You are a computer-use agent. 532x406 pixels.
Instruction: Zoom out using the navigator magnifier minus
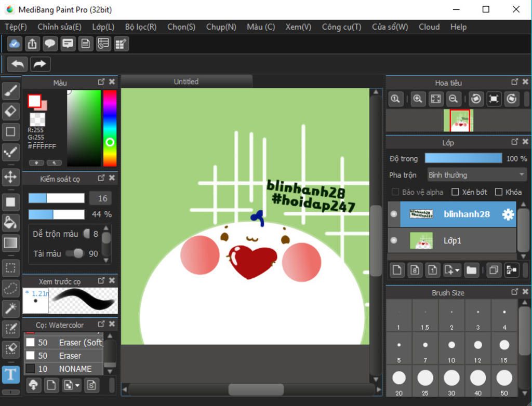[x=453, y=99]
